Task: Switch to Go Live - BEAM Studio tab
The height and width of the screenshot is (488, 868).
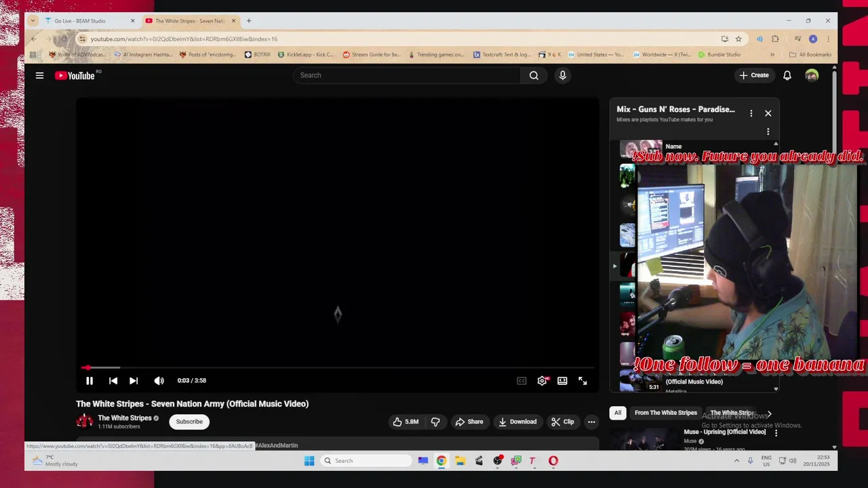Action: coord(79,21)
